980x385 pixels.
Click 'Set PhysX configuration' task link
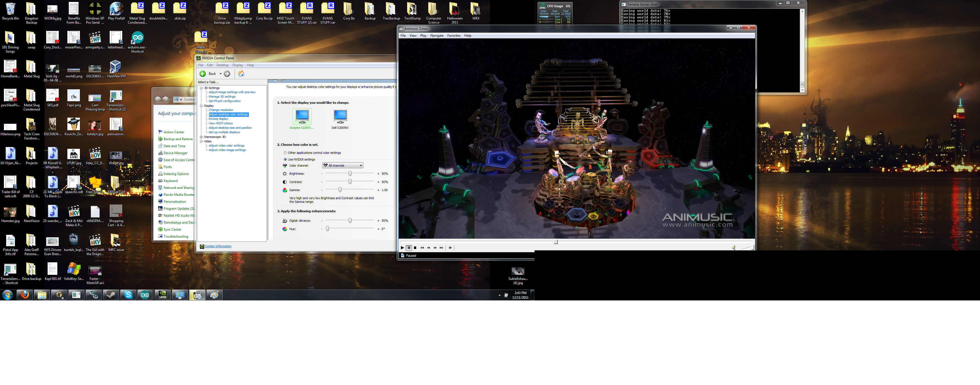[225, 101]
